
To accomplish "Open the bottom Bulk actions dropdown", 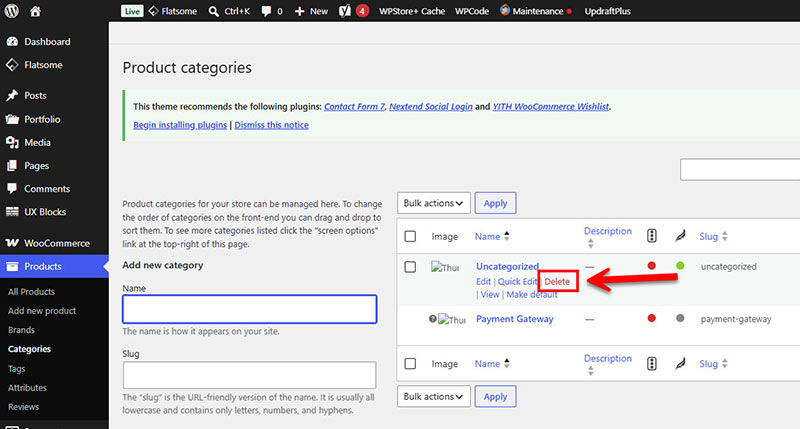I will coord(434,396).
